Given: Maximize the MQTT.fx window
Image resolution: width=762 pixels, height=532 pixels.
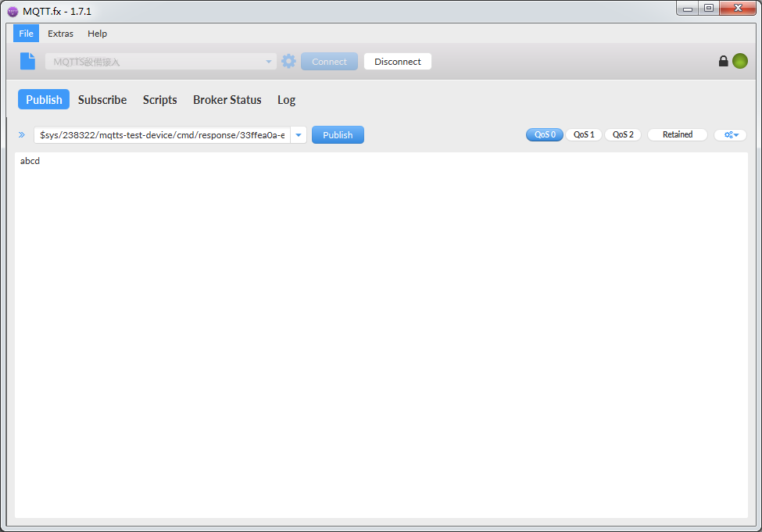Looking at the screenshot, I should [x=709, y=9].
